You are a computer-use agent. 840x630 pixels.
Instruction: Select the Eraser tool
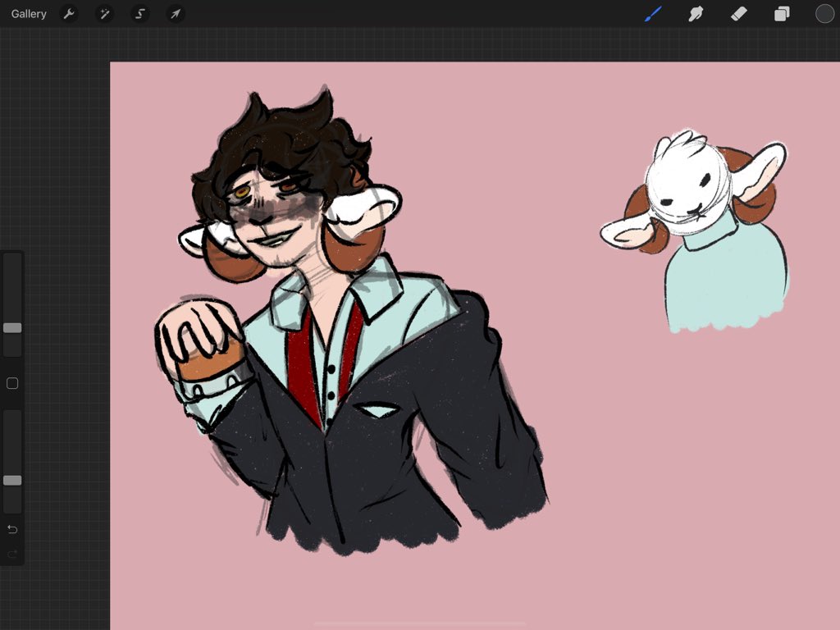pos(739,14)
